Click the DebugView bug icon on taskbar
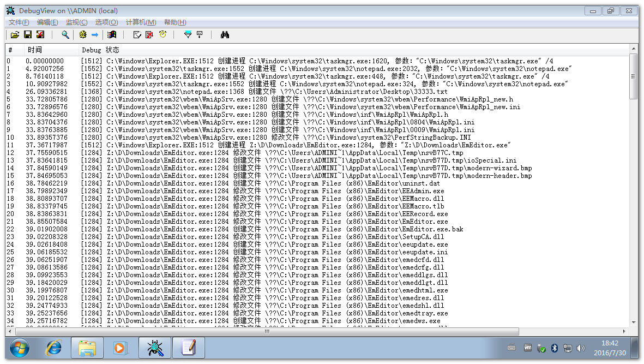The width and height of the screenshot is (644, 364). click(x=155, y=348)
